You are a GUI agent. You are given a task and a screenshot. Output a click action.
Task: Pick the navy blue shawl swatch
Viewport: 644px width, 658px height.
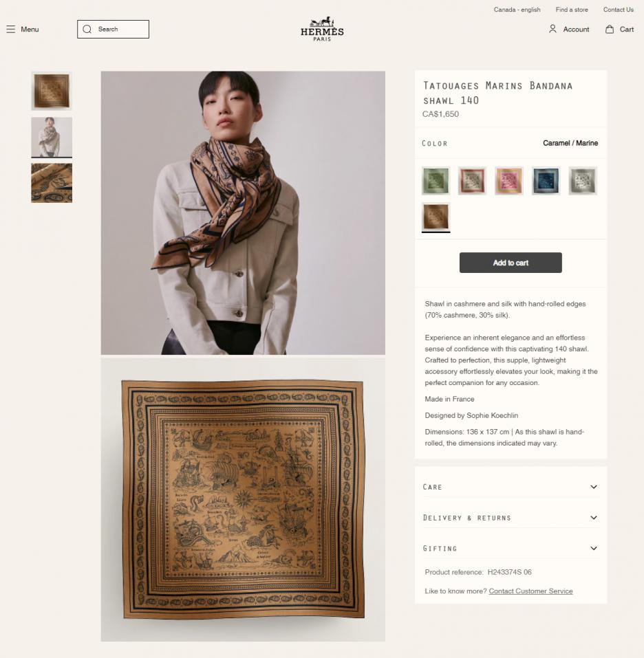(546, 180)
